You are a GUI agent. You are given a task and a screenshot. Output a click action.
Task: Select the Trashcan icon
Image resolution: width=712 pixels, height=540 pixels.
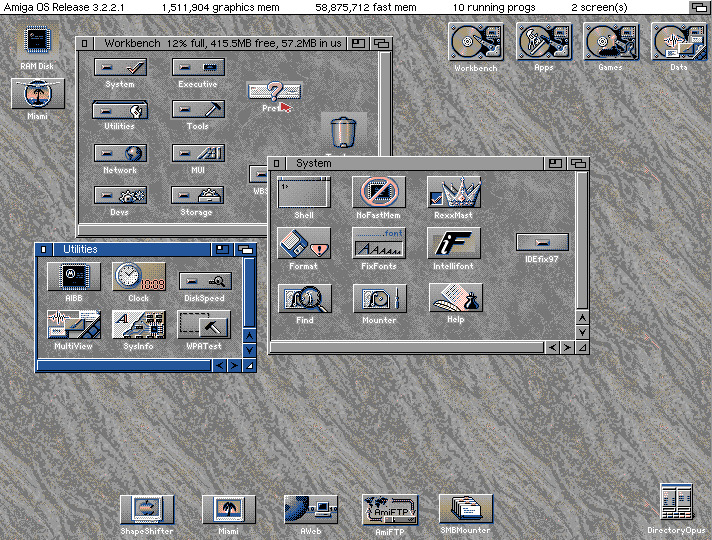click(343, 132)
